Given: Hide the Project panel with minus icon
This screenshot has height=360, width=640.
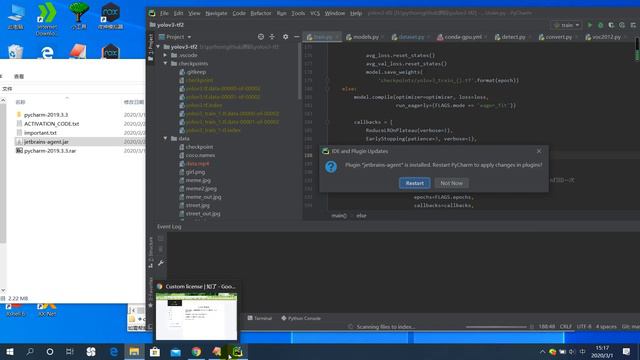Looking at the screenshot, I should coord(297,37).
